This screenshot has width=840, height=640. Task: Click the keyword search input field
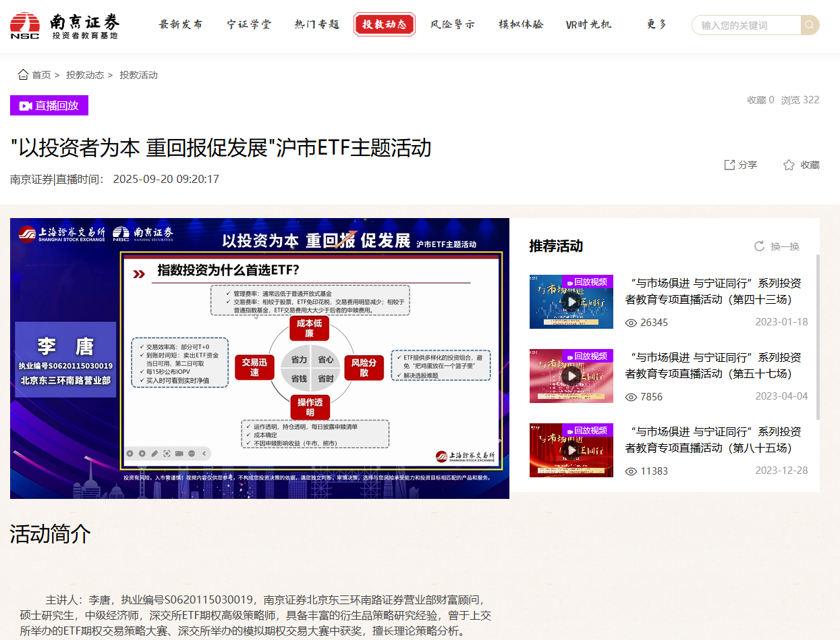click(746, 25)
